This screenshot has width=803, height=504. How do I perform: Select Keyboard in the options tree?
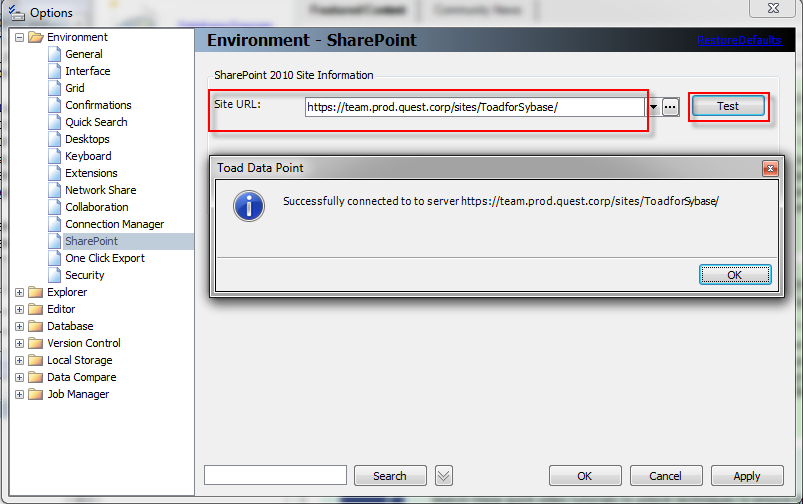(88, 156)
